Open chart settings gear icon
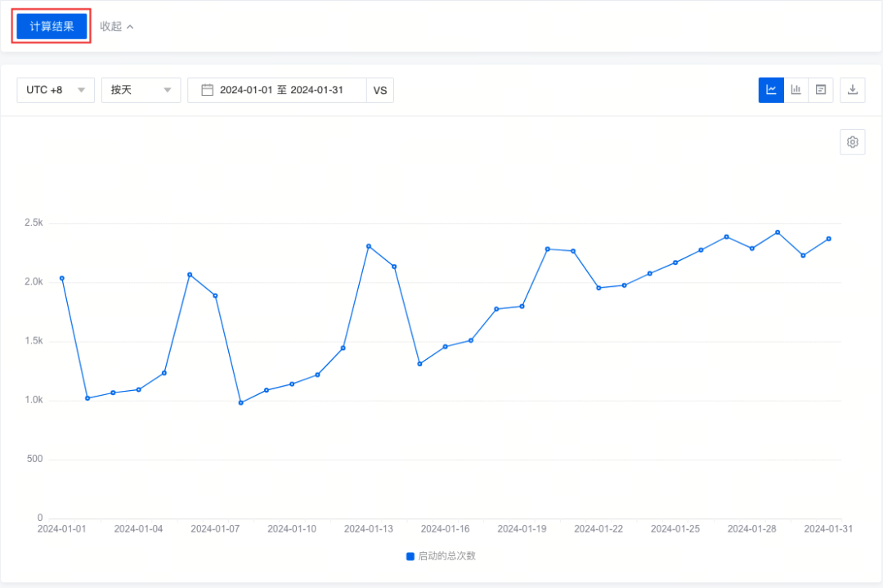 pyautogui.click(x=853, y=142)
